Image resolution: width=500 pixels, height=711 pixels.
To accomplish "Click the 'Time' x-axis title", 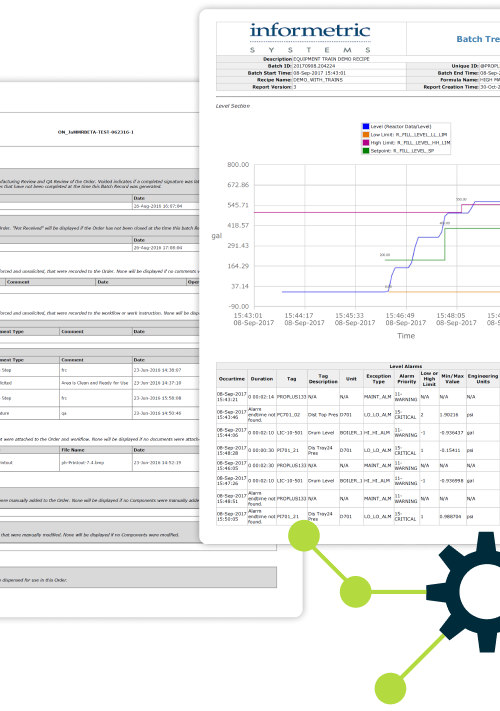I will tap(406, 336).
